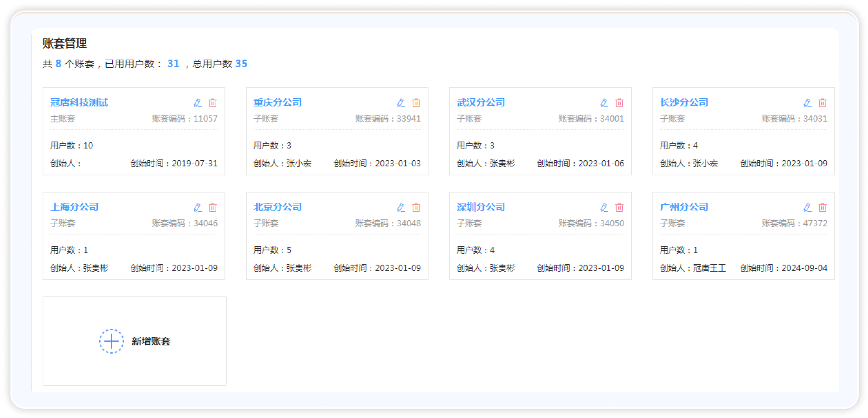
Task: Click the total users count 35
Action: point(241,64)
